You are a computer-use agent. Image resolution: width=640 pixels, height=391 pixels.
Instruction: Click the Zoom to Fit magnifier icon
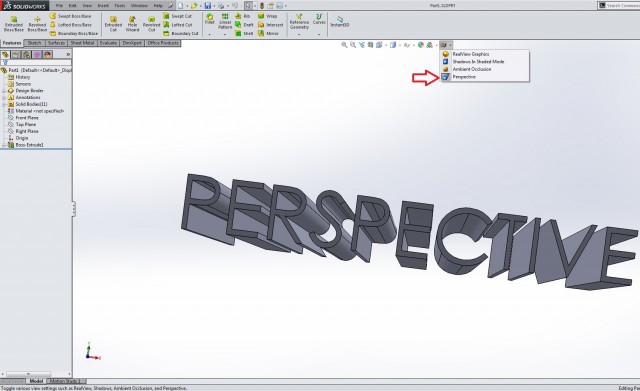(x=344, y=45)
